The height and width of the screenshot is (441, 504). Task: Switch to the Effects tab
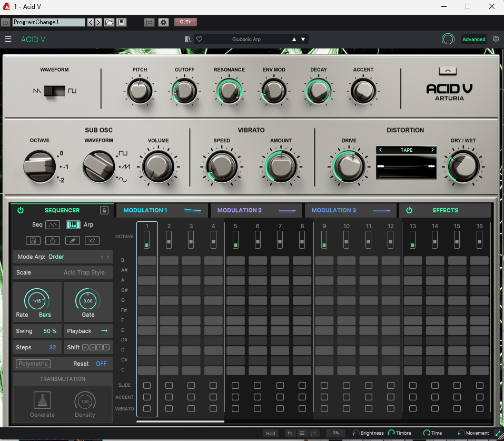tap(445, 210)
